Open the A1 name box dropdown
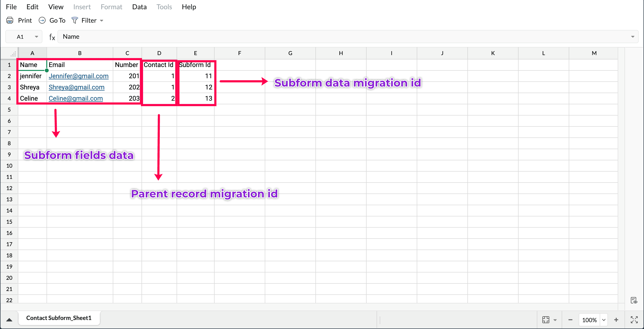 point(37,37)
